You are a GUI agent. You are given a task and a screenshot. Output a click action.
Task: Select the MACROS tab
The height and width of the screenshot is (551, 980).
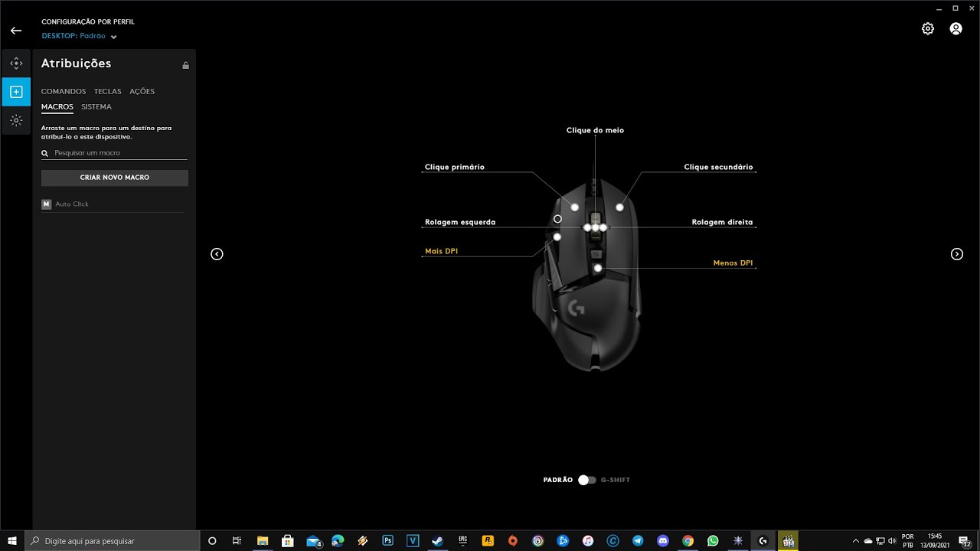tap(57, 107)
